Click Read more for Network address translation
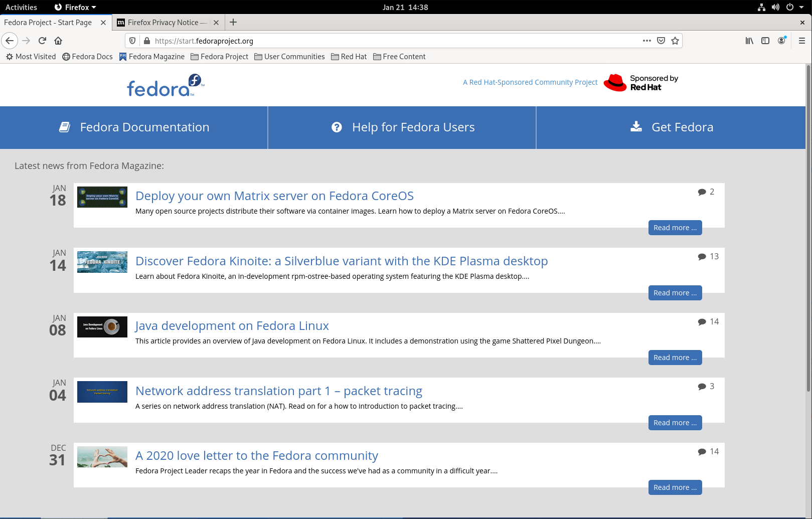 pyautogui.click(x=675, y=423)
